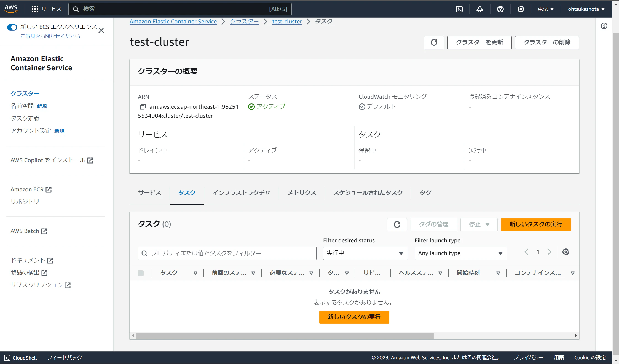Sort by コンテナインス... column arrow
The height and width of the screenshot is (364, 619).
[x=573, y=273]
